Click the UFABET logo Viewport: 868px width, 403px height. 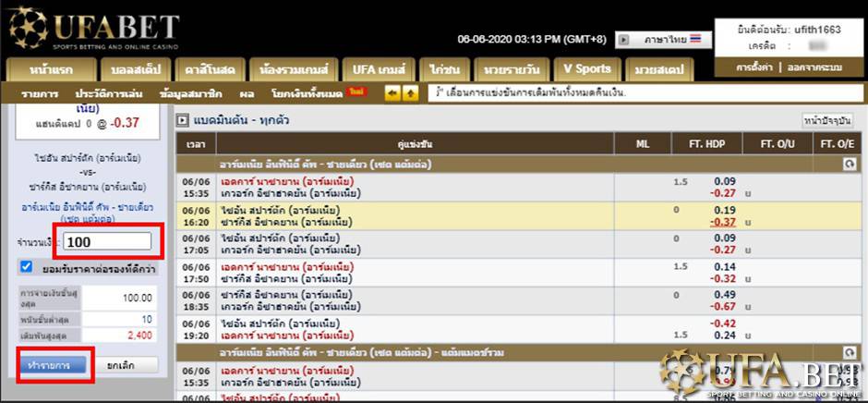[x=94, y=28]
